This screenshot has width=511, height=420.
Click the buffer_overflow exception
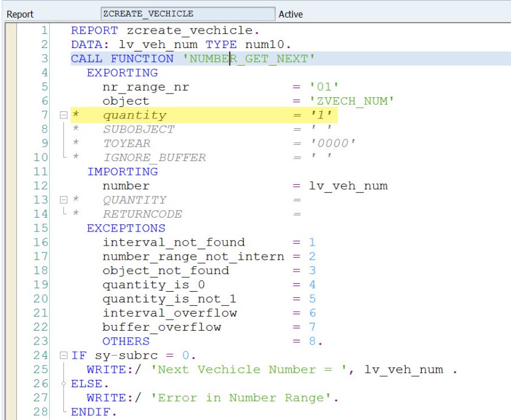tap(162, 327)
